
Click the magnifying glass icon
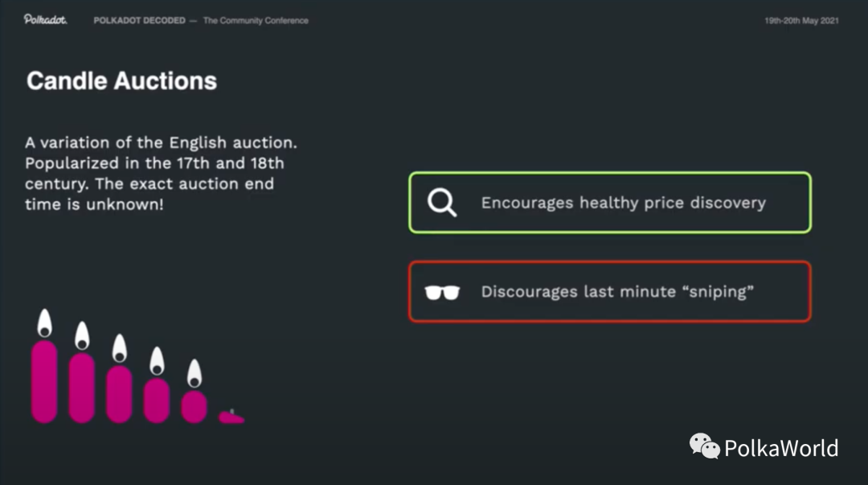click(441, 203)
